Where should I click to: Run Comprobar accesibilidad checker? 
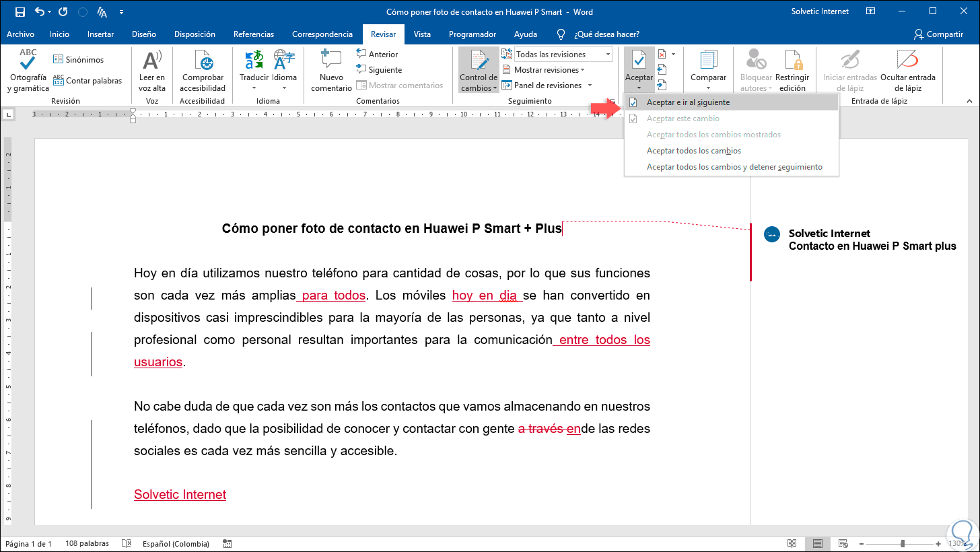(x=203, y=61)
